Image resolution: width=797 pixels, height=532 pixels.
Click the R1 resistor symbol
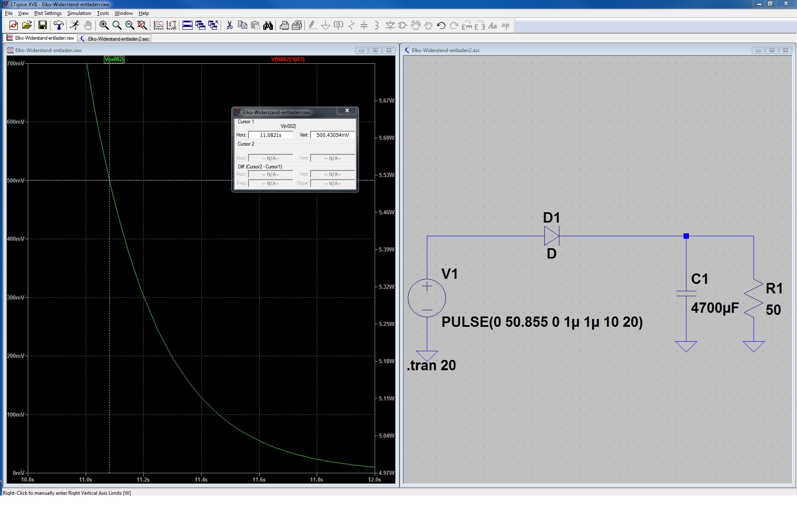click(754, 298)
